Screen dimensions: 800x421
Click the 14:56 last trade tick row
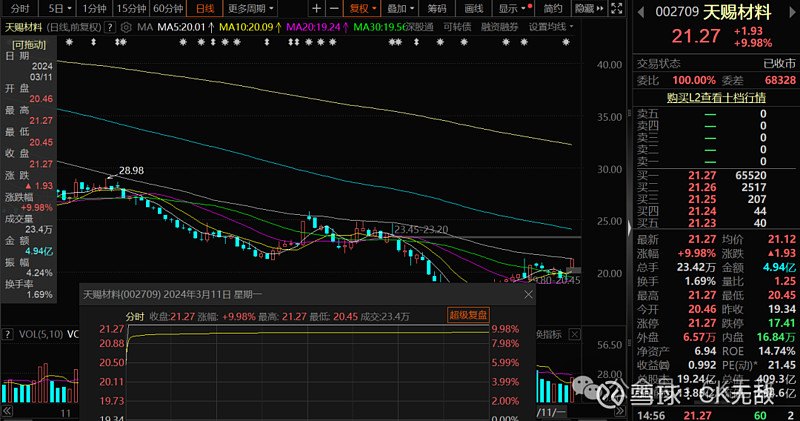(x=716, y=415)
